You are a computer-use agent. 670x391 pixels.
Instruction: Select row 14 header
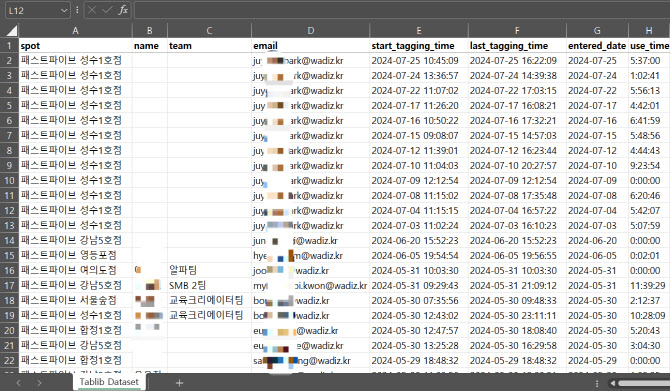pyautogui.click(x=9, y=241)
